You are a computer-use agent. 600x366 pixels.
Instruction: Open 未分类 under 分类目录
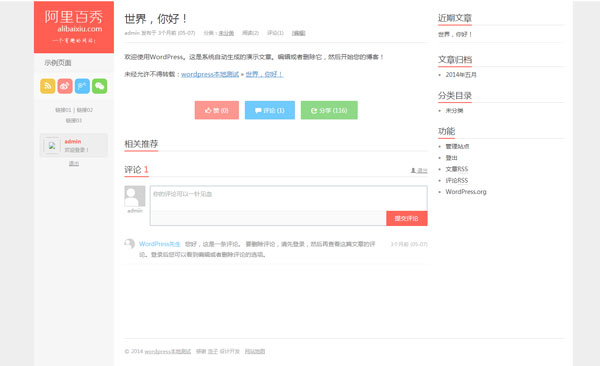454,111
